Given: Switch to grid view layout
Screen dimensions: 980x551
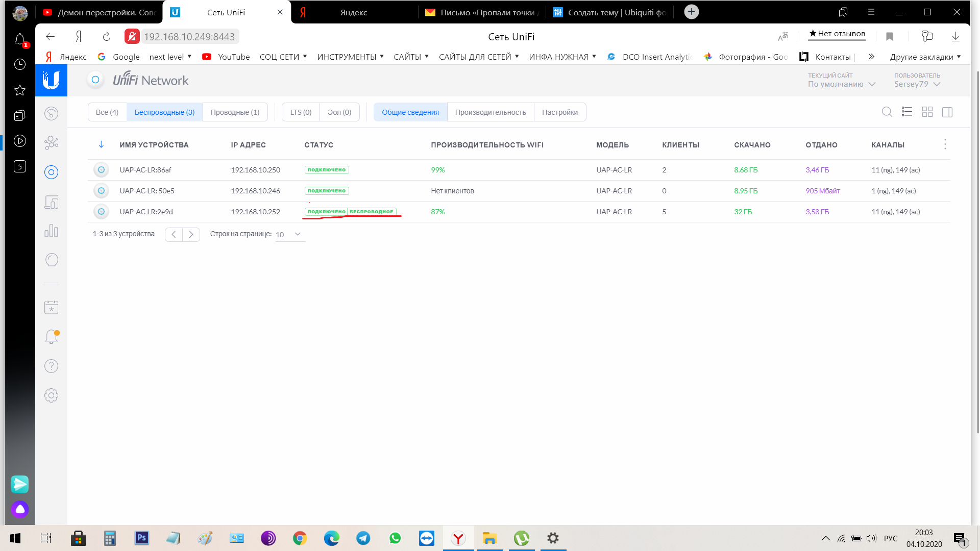Looking at the screenshot, I should 927,112.
